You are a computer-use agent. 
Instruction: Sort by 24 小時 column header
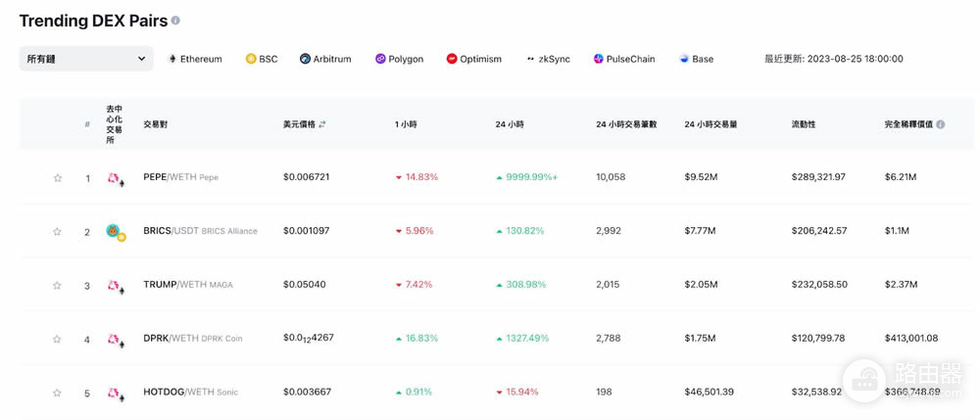pos(510,124)
